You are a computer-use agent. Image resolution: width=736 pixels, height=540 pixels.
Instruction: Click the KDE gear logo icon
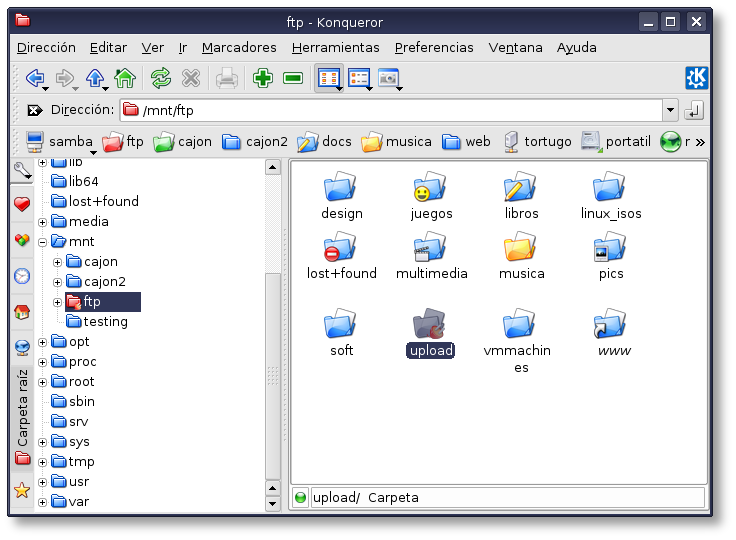point(696,78)
